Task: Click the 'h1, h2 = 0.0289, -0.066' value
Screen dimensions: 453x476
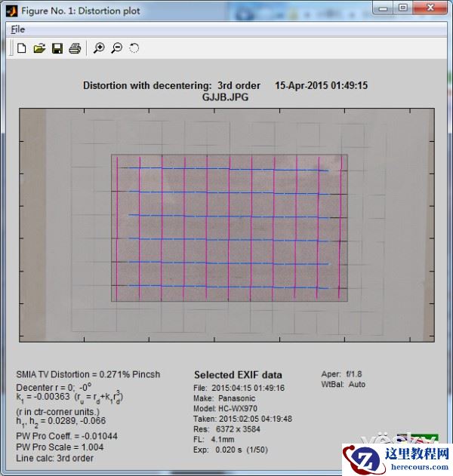Action: coord(61,422)
